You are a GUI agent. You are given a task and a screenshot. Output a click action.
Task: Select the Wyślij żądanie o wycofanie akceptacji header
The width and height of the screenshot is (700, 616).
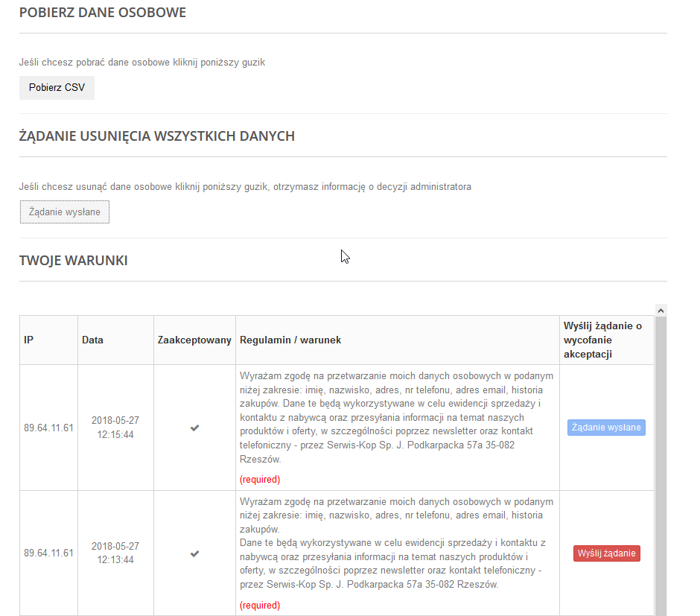[607, 340]
